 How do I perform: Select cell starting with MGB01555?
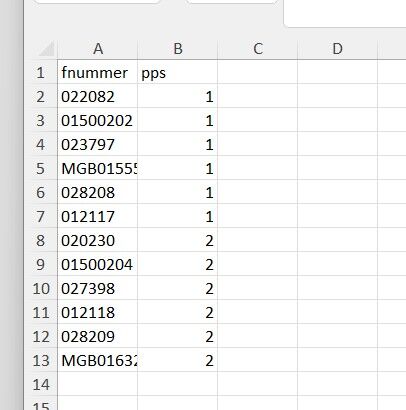98,168
